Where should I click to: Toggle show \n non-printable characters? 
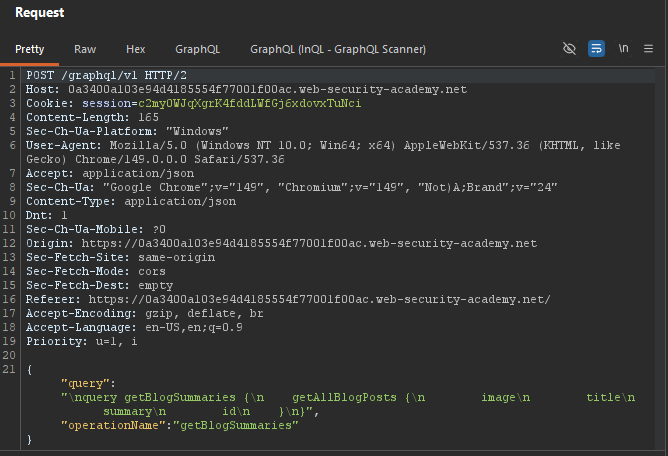point(623,49)
